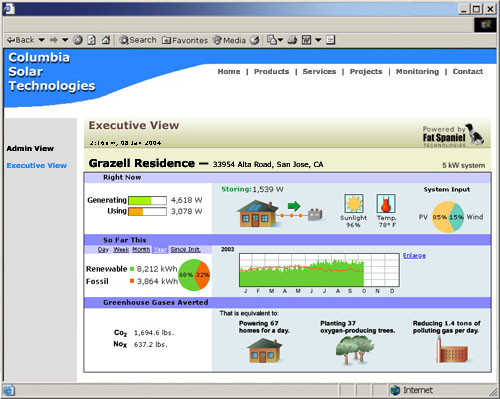Open the Media toolbar button
Viewport: 500px width, 399px height.
[229, 40]
